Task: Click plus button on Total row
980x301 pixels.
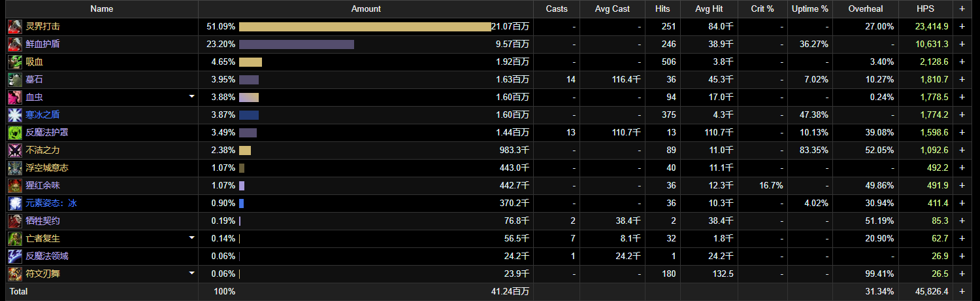Action: click(962, 291)
